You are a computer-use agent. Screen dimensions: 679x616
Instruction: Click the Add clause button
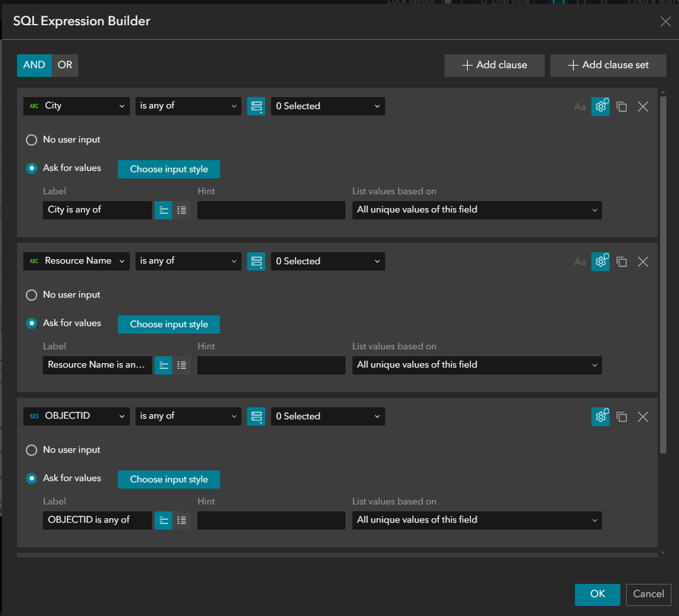(x=494, y=65)
